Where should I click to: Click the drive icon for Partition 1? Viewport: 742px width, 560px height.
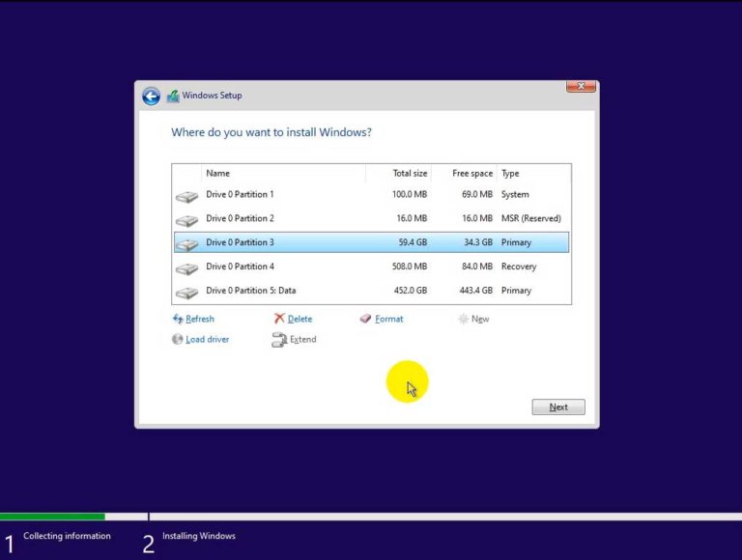pyautogui.click(x=186, y=196)
